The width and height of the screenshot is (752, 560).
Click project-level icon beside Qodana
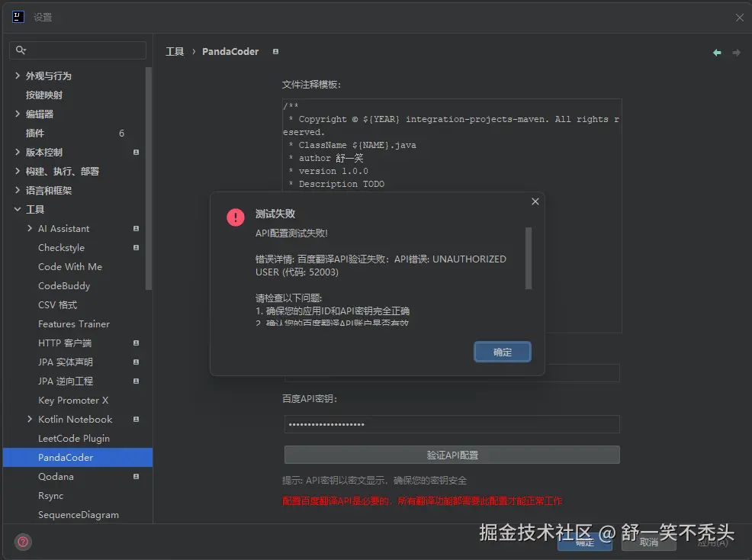tap(137, 477)
